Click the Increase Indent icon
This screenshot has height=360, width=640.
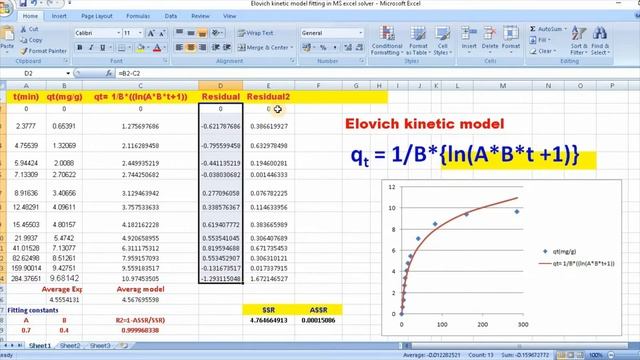pyautogui.click(x=227, y=48)
